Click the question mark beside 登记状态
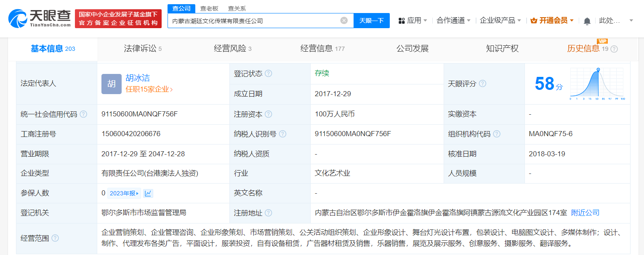Screen dimensions: 644x255 (269, 73)
